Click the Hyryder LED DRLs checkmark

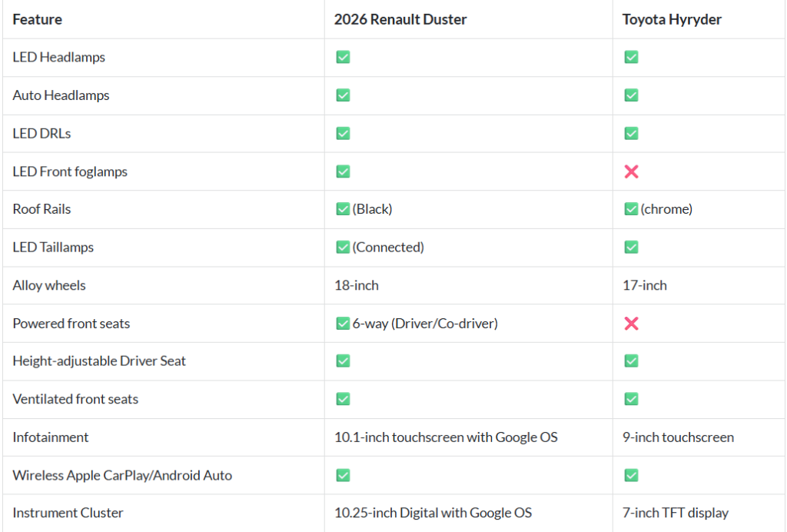pyautogui.click(x=631, y=133)
